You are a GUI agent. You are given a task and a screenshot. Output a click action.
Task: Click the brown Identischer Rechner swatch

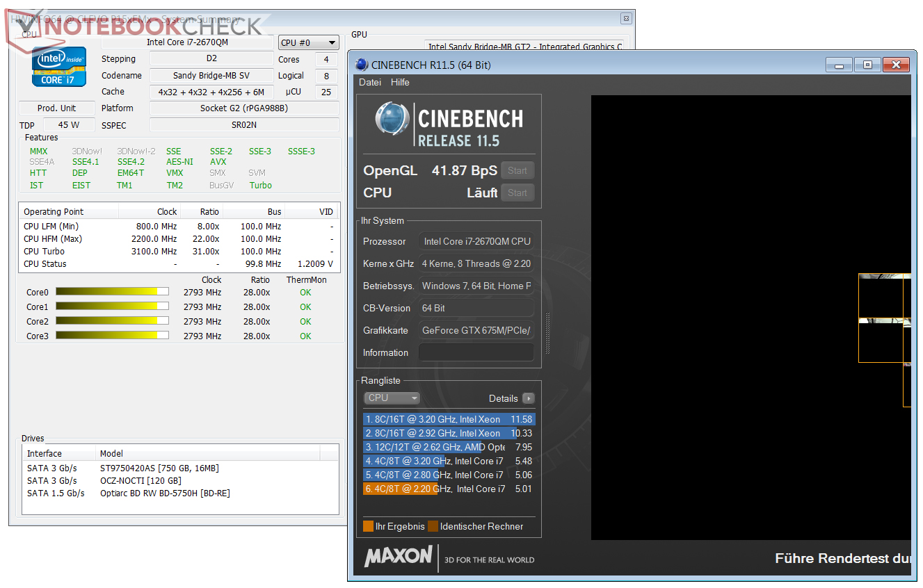pos(433,526)
